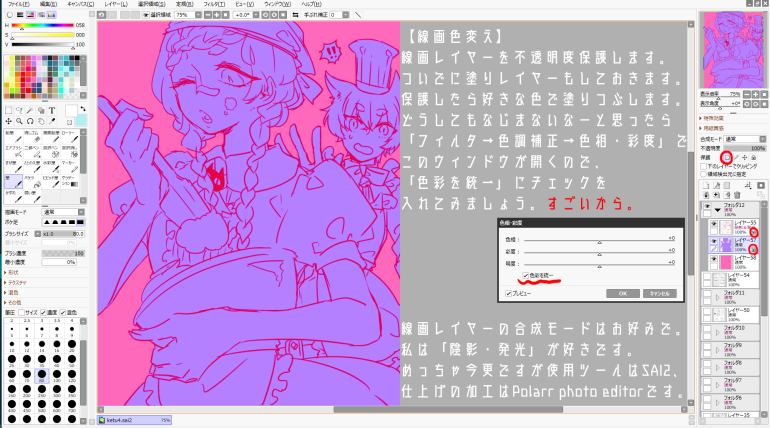Show the color wheel panel
The width and height of the screenshot is (770, 428).
10,15
